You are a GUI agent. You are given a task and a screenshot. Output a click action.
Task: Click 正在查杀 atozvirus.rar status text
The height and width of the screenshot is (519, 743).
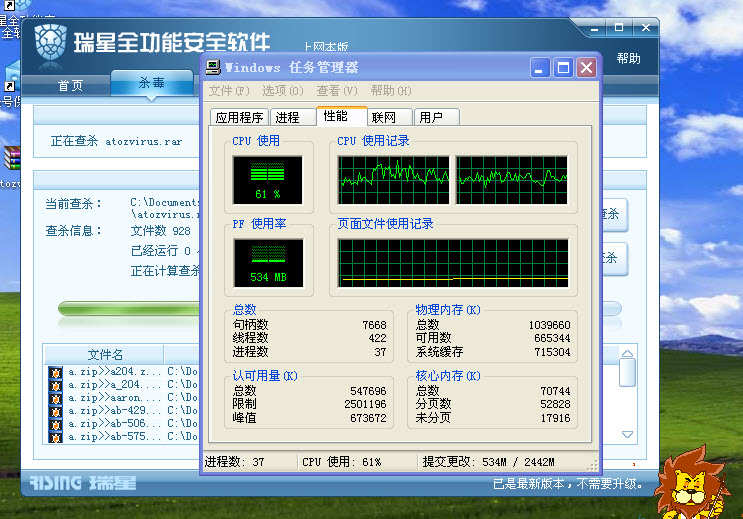(x=117, y=141)
